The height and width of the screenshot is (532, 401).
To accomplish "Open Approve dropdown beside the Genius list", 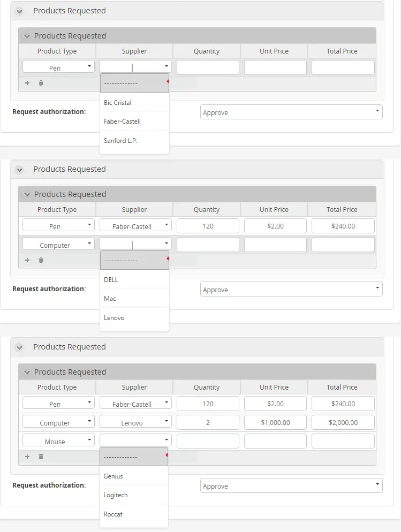I will 291,486.
